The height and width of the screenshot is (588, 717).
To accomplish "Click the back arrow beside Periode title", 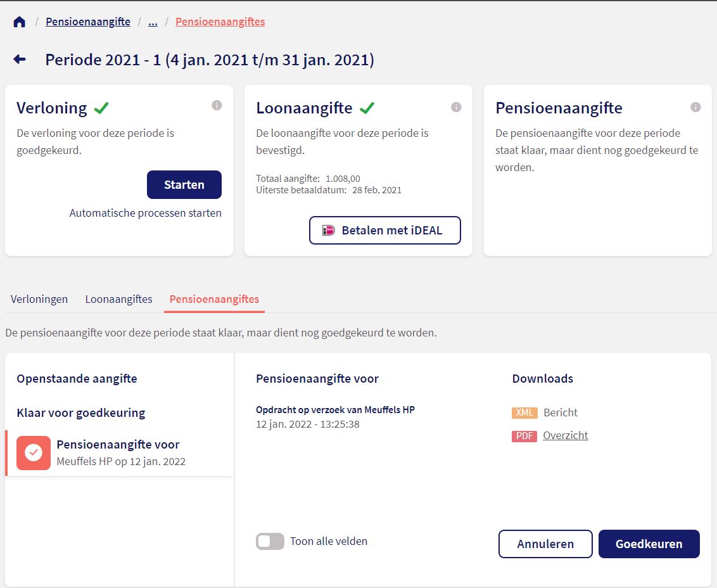I will pos(20,60).
